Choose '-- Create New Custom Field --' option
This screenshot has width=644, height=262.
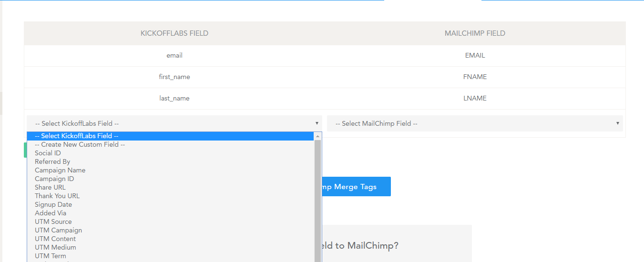pyautogui.click(x=171, y=144)
